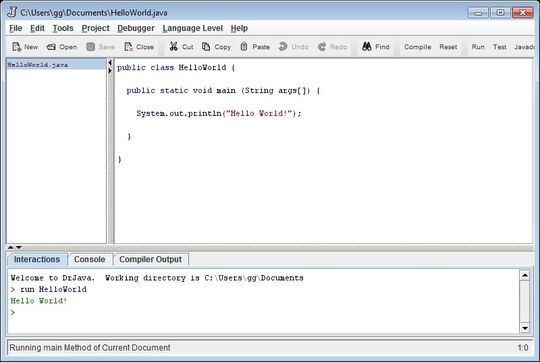The image size is (540, 362).
Task: Open the Project menu
Action: [95, 28]
